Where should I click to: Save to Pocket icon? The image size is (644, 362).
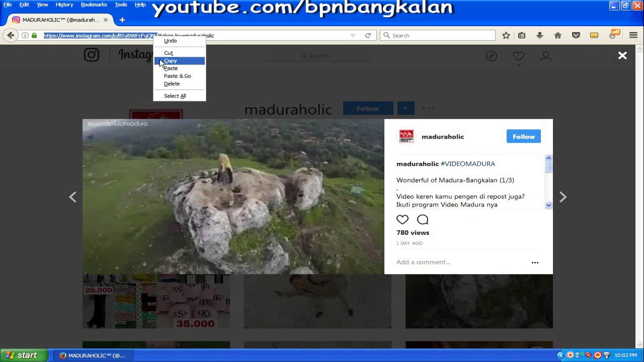pos(576,35)
